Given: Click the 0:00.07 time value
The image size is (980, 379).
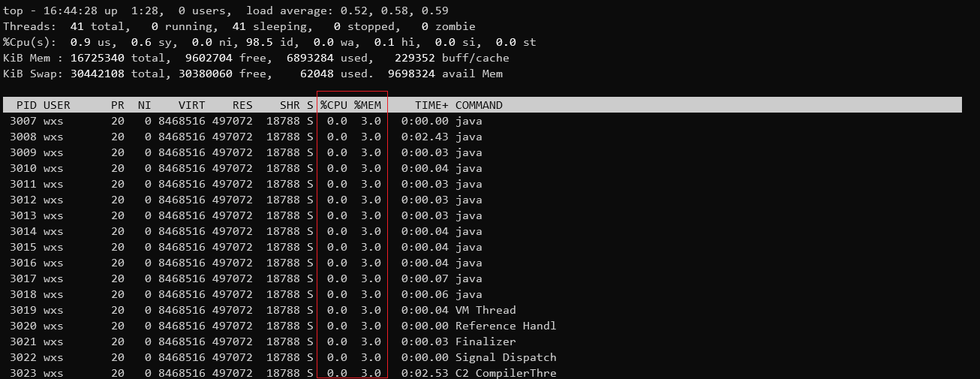Looking at the screenshot, I should [425, 278].
